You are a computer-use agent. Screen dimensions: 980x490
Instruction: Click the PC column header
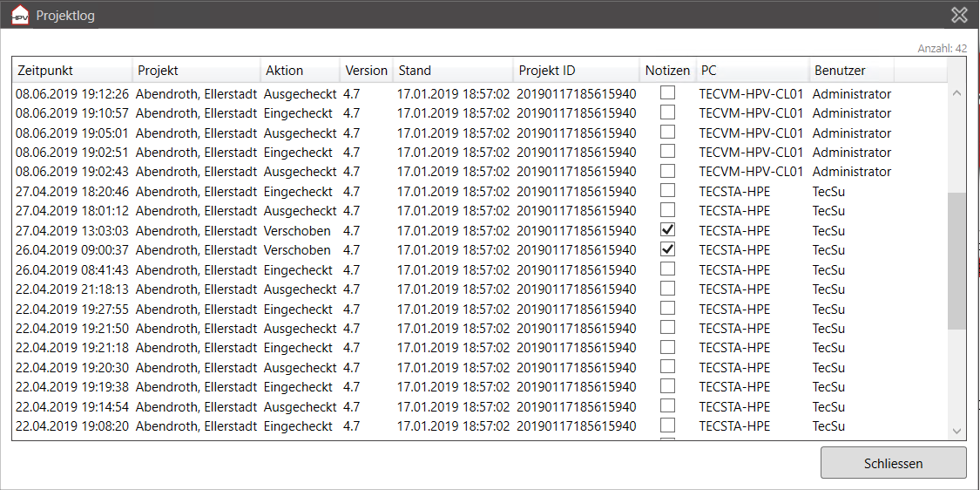tap(754, 71)
